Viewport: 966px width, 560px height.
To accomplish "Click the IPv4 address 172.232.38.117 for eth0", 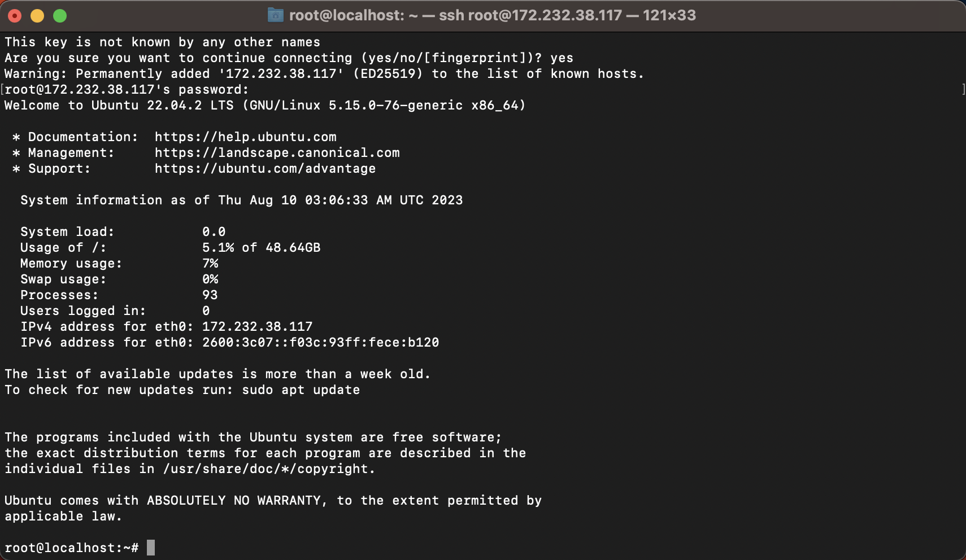I will pyautogui.click(x=258, y=327).
